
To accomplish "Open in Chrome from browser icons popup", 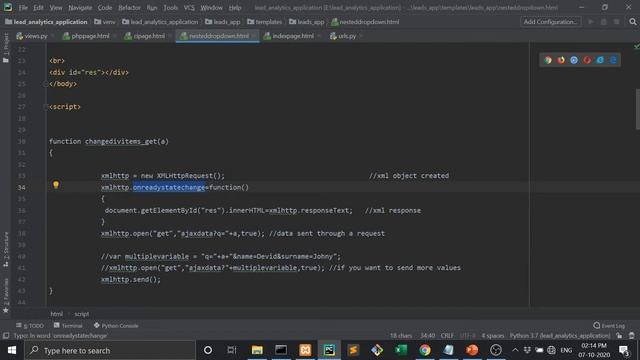I will click(548, 60).
